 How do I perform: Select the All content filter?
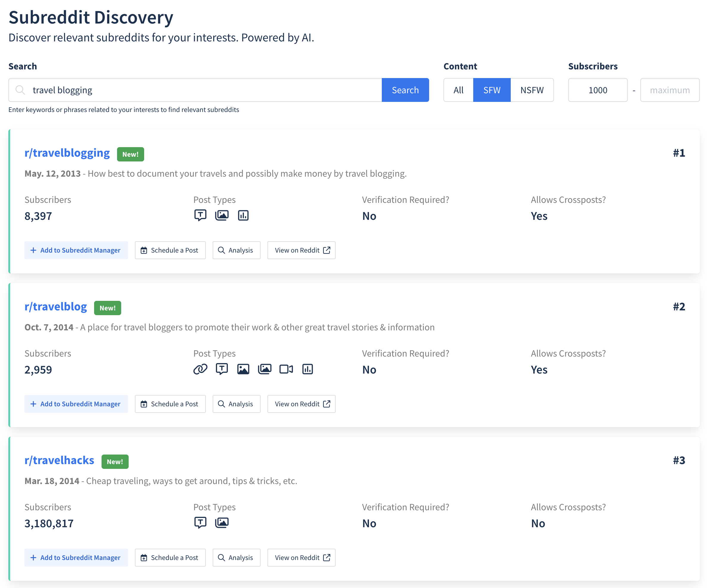coord(458,90)
